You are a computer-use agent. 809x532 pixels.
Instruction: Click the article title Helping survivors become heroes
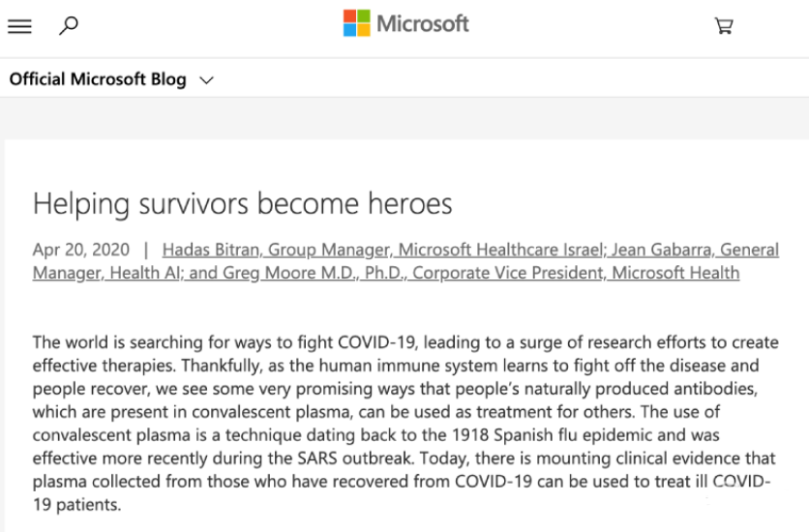pyautogui.click(x=242, y=203)
